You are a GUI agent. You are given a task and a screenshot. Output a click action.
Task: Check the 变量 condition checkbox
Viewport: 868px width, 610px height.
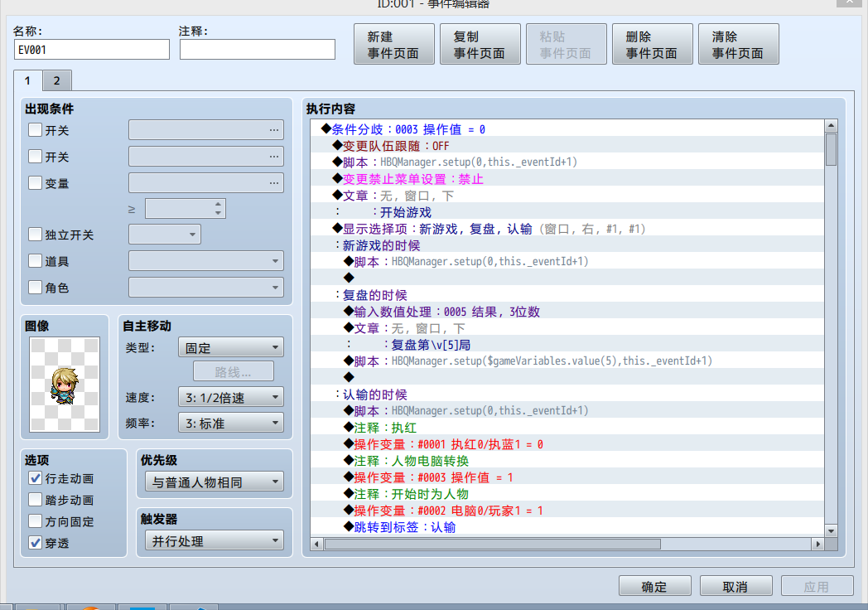pos(35,183)
